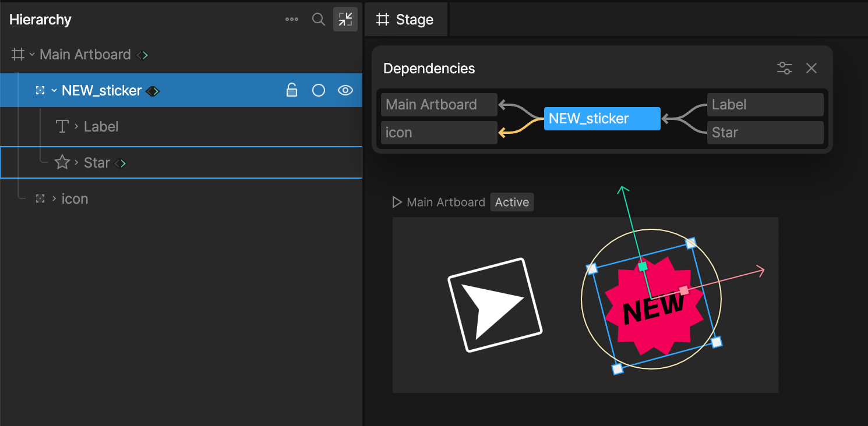The width and height of the screenshot is (868, 426).
Task: Select NEW_sticker row in Hierarchy
Action: pos(181,90)
